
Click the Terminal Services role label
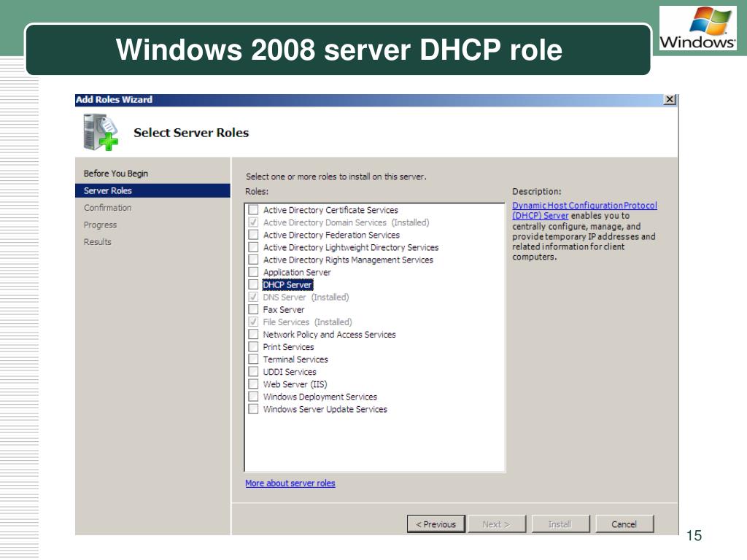point(295,359)
